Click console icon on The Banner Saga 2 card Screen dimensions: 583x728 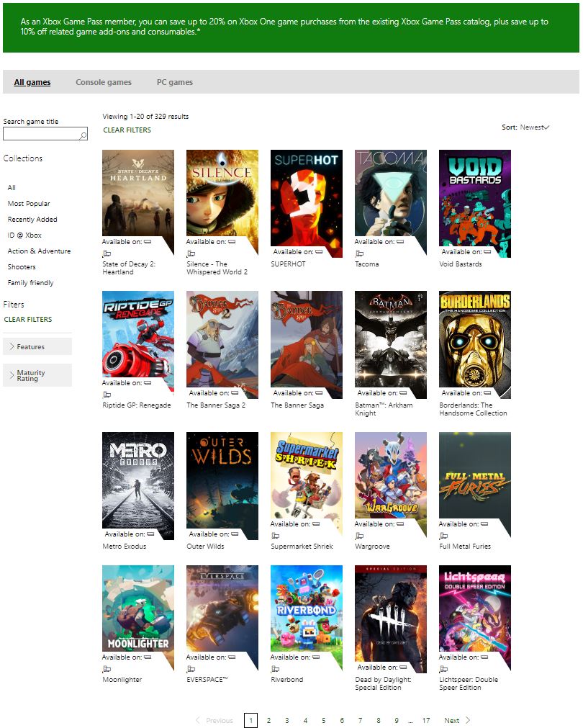click(235, 392)
